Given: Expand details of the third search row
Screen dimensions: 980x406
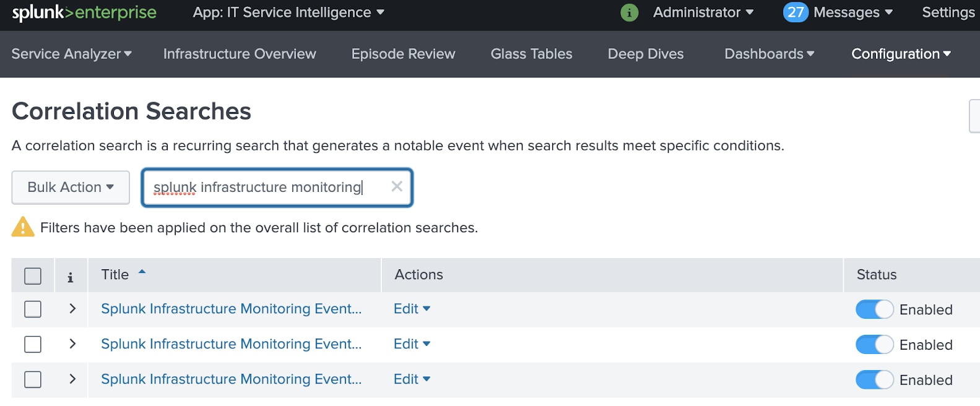Looking at the screenshot, I should (x=72, y=379).
